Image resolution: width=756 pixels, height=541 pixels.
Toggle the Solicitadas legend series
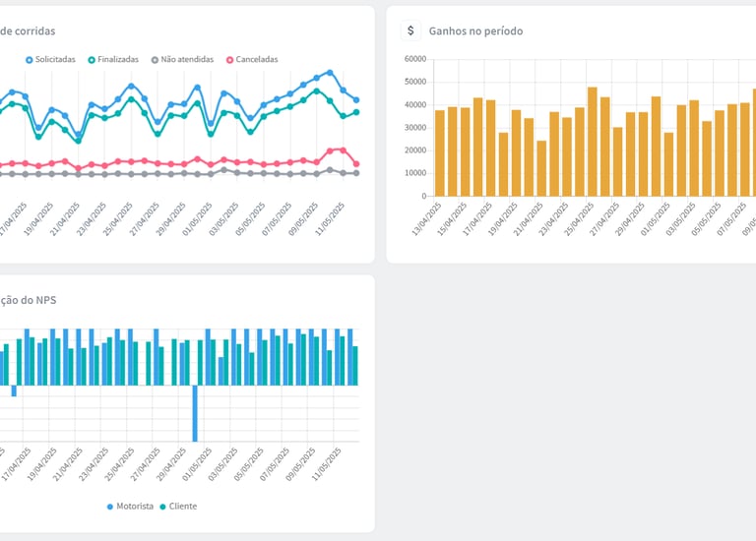50,60
